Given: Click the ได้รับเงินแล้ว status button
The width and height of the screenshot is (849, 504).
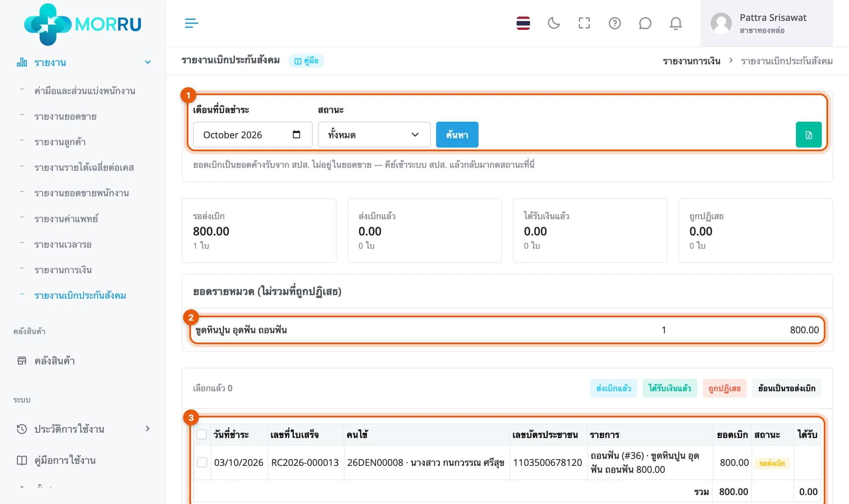Looking at the screenshot, I should click(x=670, y=388).
